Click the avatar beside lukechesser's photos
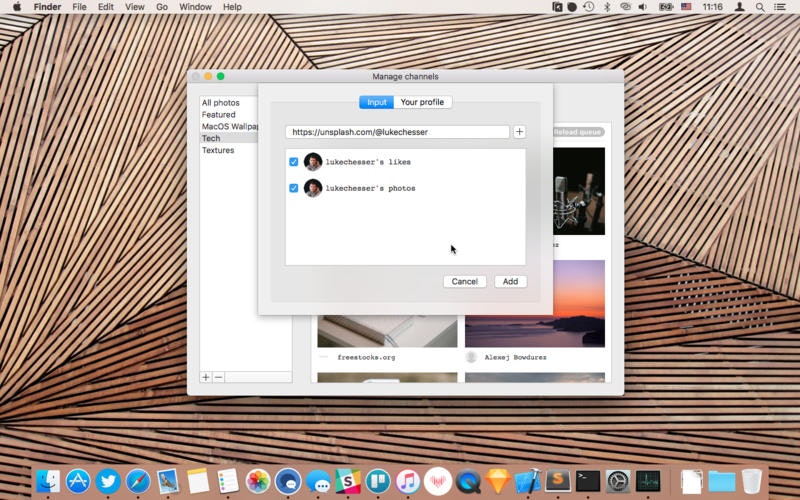The height and width of the screenshot is (500, 800). [x=313, y=188]
